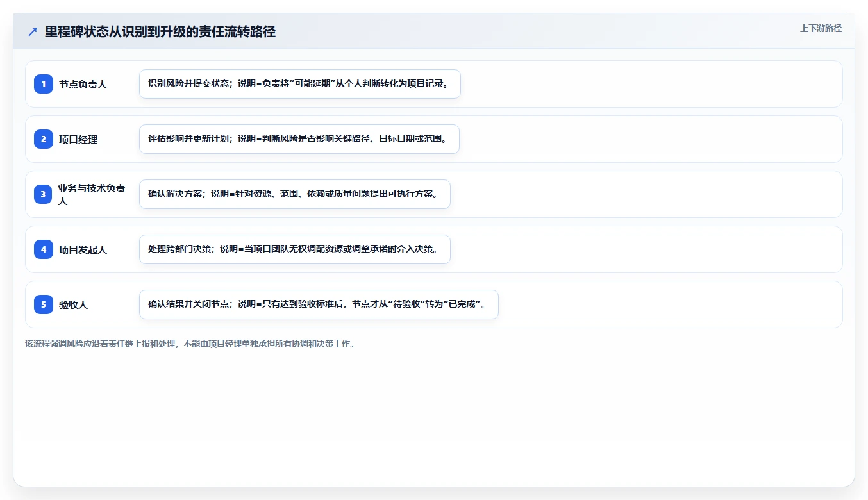
Task: Open the 确认解决方案 description box
Action: click(295, 194)
